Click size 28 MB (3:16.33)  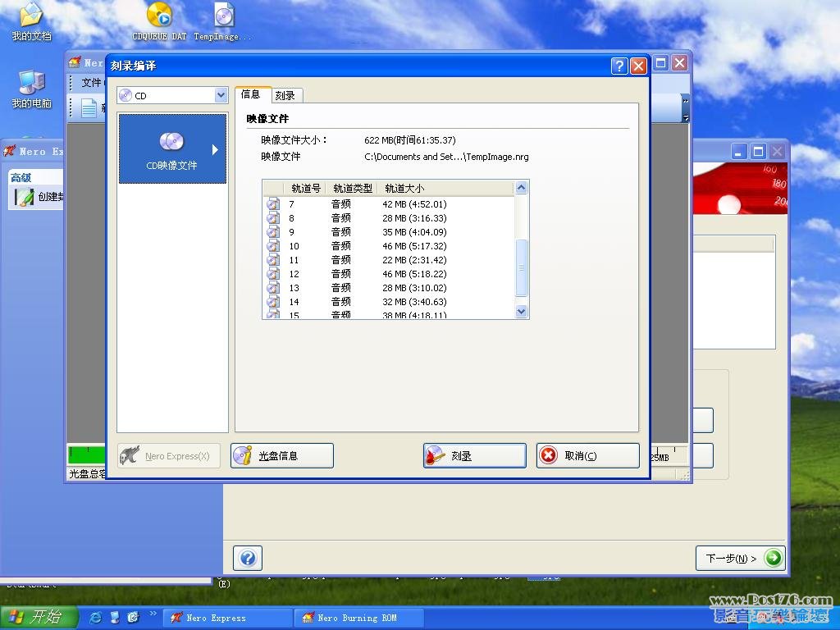(x=414, y=218)
